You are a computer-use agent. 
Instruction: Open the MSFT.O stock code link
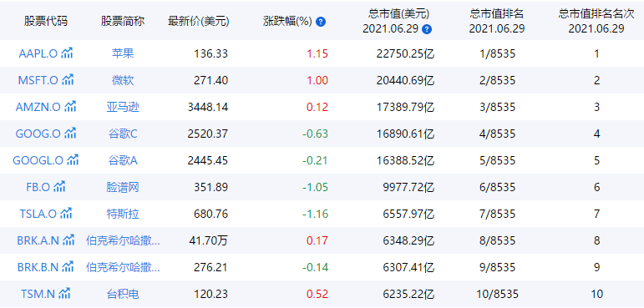(38, 80)
